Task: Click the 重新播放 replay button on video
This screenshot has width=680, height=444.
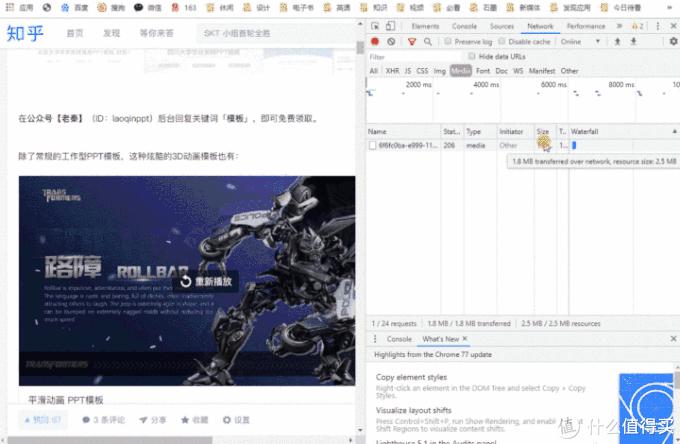Action: pyautogui.click(x=211, y=282)
